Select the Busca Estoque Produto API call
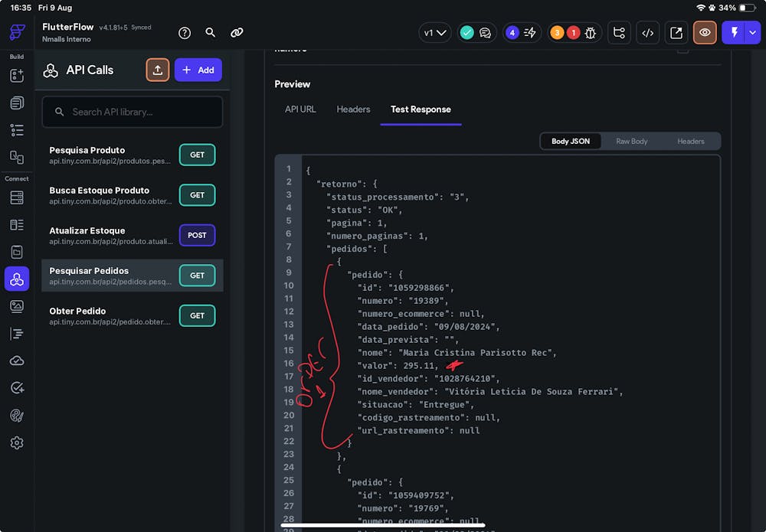The height and width of the screenshot is (532, 766). pyautogui.click(x=133, y=195)
